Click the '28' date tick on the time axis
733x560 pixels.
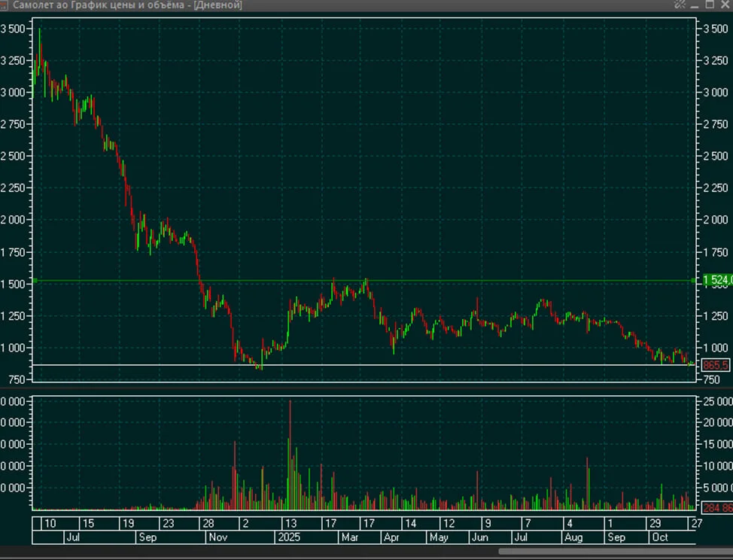pyautogui.click(x=208, y=524)
